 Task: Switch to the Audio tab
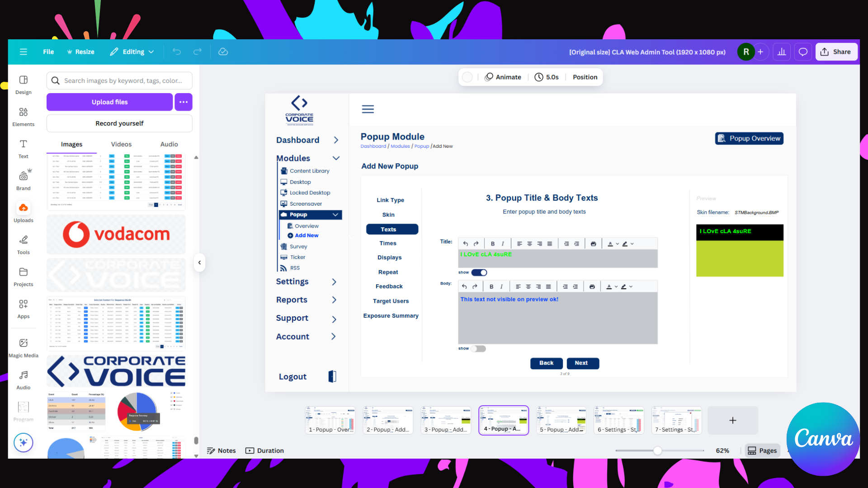click(x=169, y=144)
